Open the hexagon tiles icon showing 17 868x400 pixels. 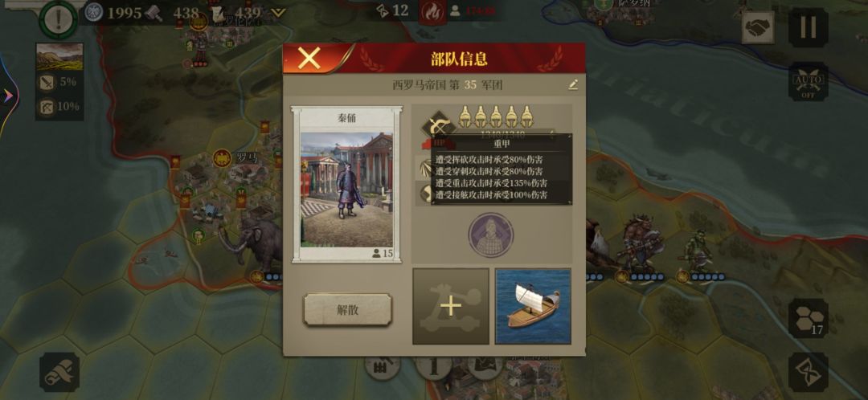(x=809, y=318)
